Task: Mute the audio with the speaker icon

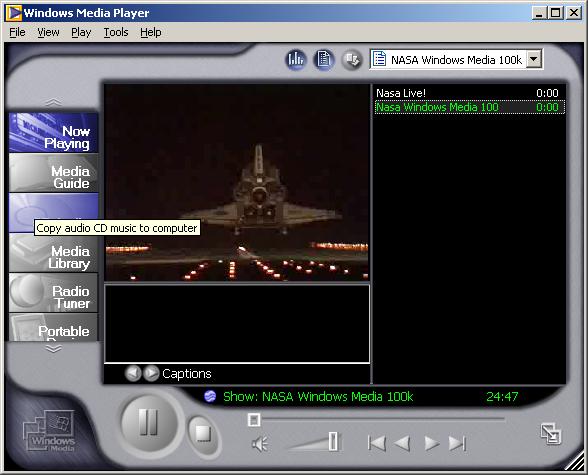Action: [x=260, y=444]
